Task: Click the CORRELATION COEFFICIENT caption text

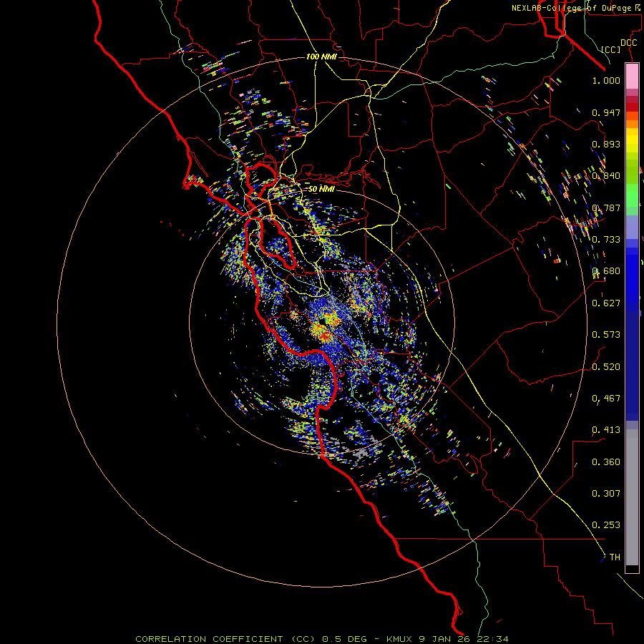Action: [209, 639]
